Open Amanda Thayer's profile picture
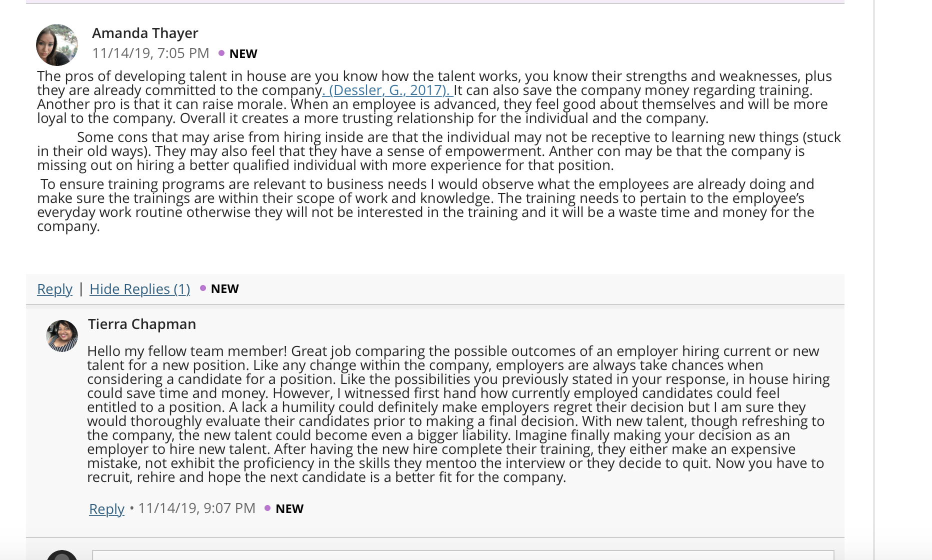932x560 pixels. (57, 45)
